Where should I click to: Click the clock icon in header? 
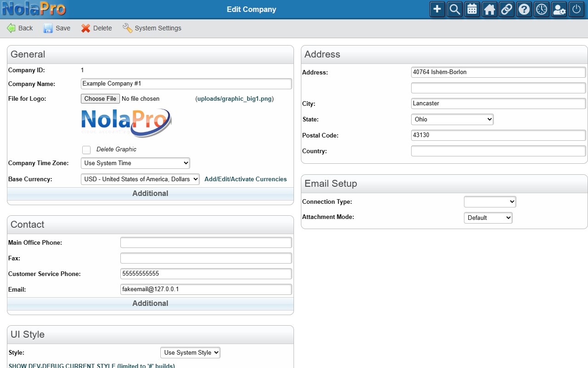pos(542,9)
